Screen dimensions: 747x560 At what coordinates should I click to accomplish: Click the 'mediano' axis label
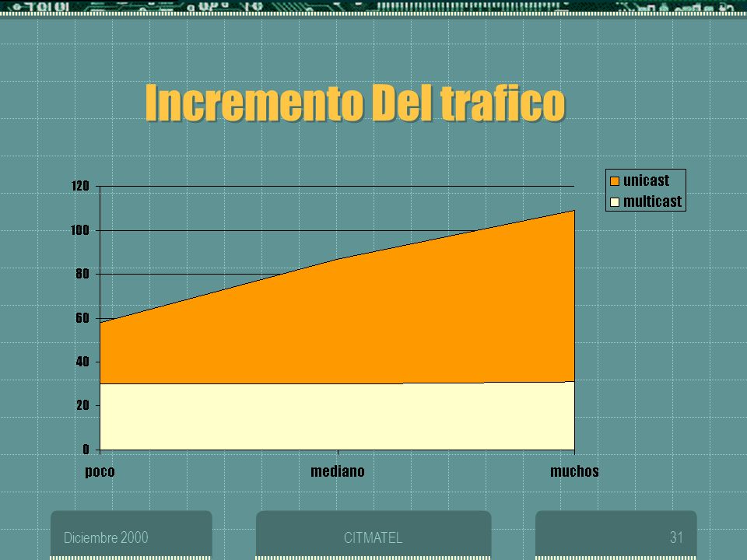(x=337, y=471)
